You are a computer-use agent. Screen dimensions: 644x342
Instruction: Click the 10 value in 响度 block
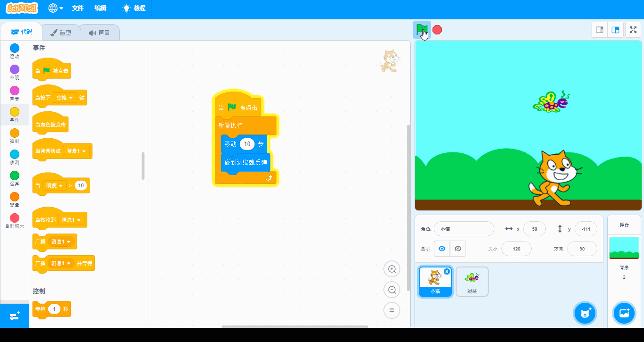pyautogui.click(x=81, y=185)
